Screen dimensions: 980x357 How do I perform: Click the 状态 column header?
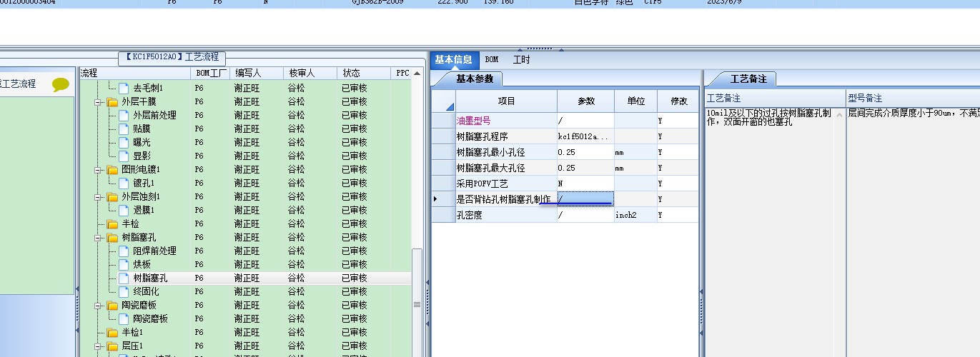[x=363, y=73]
